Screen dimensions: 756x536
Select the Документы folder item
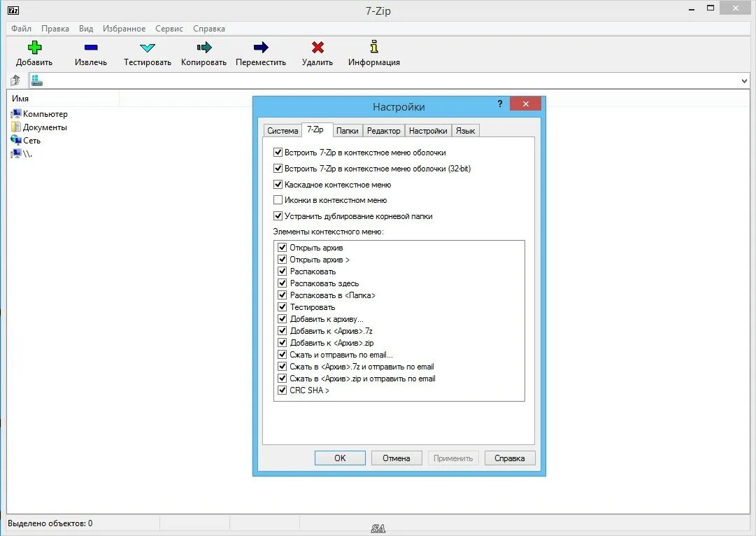tap(39, 127)
